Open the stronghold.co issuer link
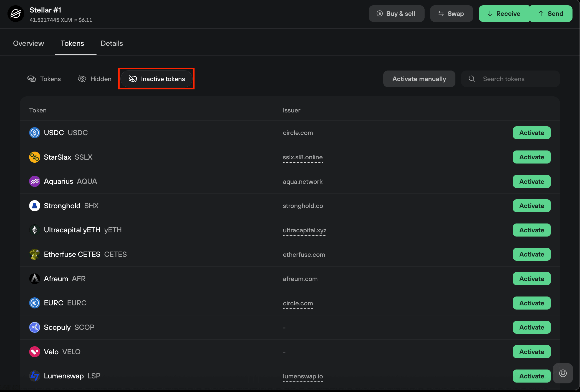 (x=303, y=206)
